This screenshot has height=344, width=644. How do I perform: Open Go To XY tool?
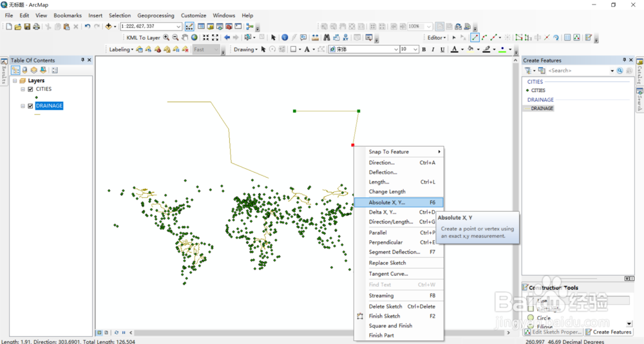345,37
